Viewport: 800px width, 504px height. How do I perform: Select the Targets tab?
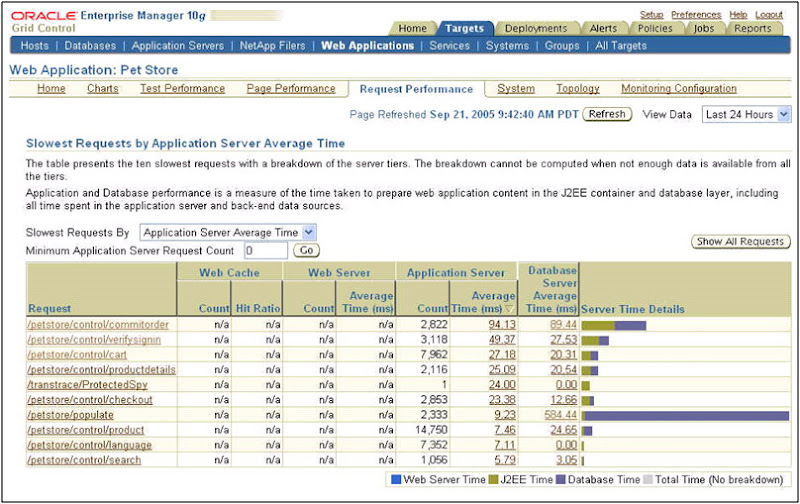pyautogui.click(x=464, y=29)
